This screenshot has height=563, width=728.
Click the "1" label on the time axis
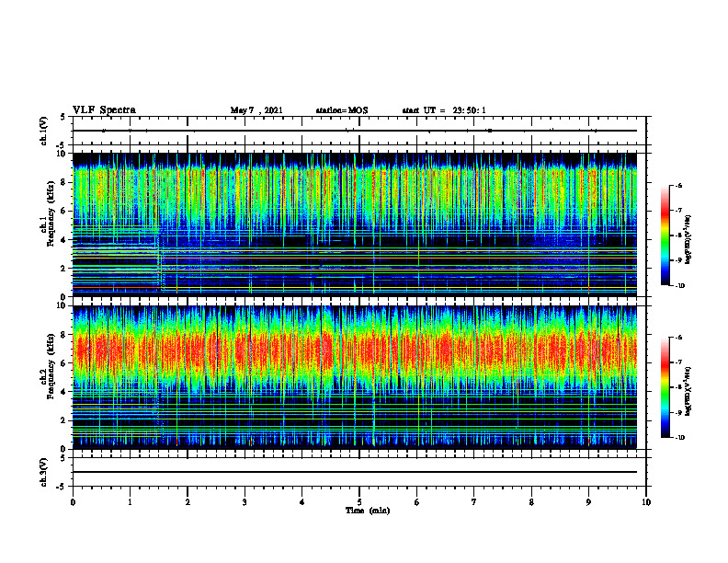pyautogui.click(x=130, y=502)
